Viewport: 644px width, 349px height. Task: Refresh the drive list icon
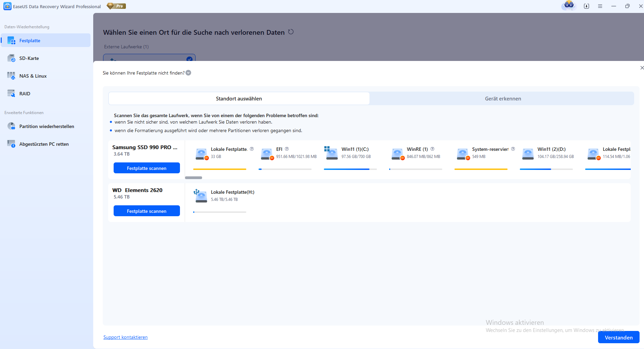click(291, 32)
